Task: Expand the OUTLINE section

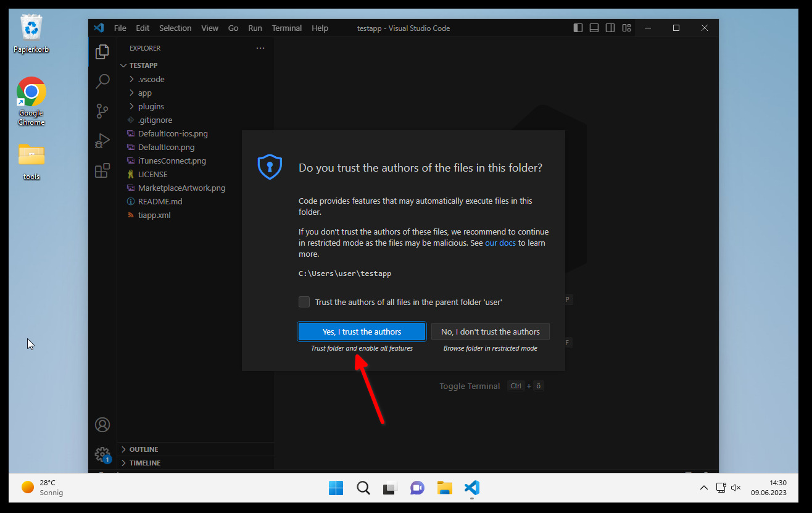Action: 196,449
